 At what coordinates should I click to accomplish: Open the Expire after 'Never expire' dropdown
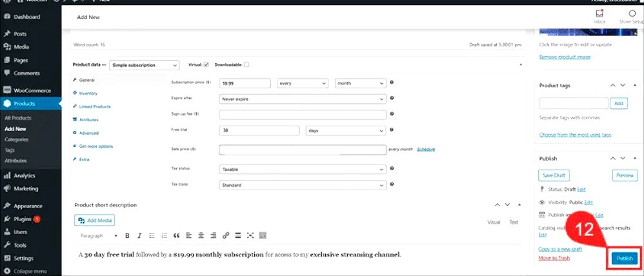pyautogui.click(x=303, y=99)
